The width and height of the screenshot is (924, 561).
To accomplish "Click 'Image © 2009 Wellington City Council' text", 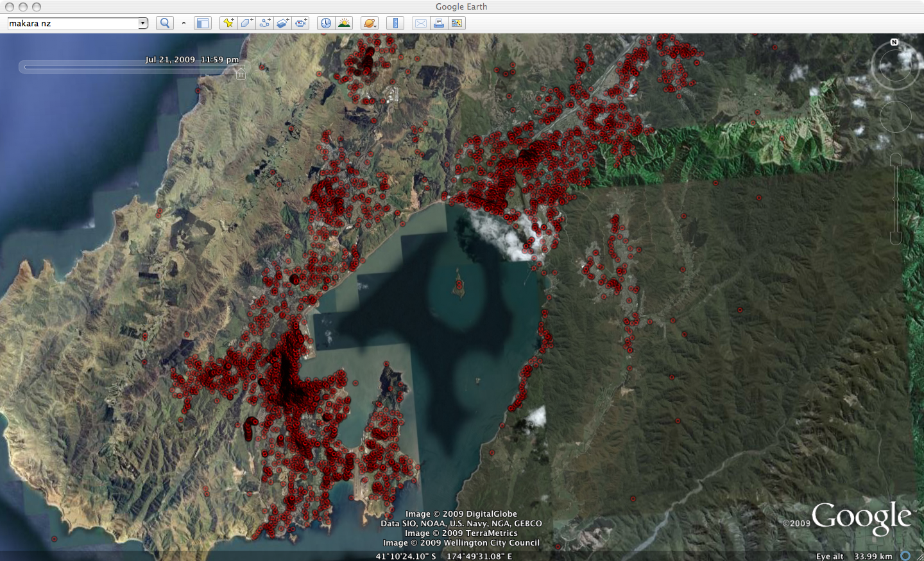I will click(461, 542).
